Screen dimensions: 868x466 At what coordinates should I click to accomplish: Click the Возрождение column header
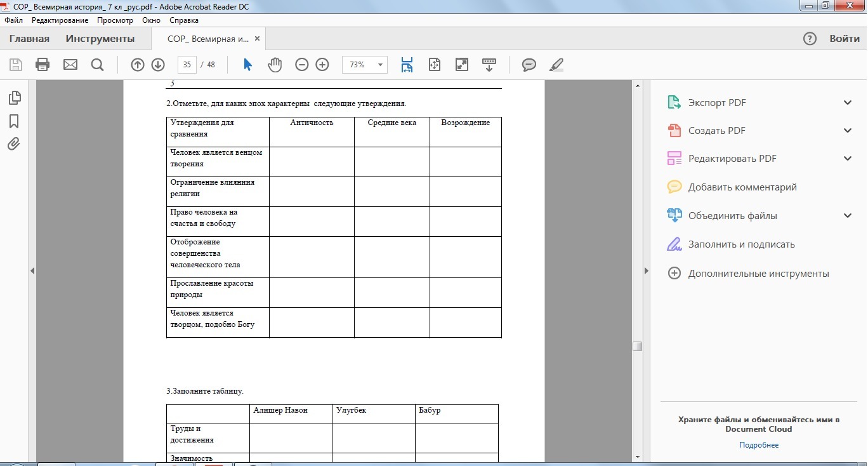coord(466,123)
